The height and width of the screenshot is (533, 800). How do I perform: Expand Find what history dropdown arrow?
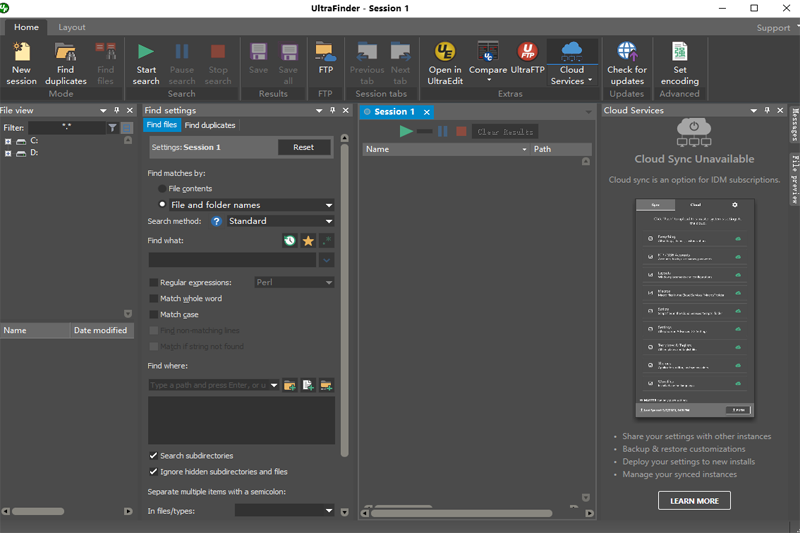[327, 260]
